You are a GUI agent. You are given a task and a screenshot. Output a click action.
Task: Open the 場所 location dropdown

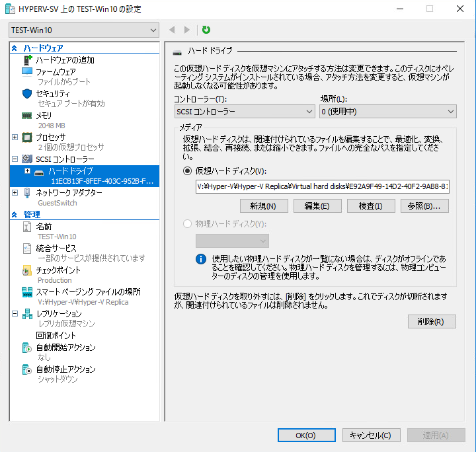pyautogui.click(x=387, y=112)
